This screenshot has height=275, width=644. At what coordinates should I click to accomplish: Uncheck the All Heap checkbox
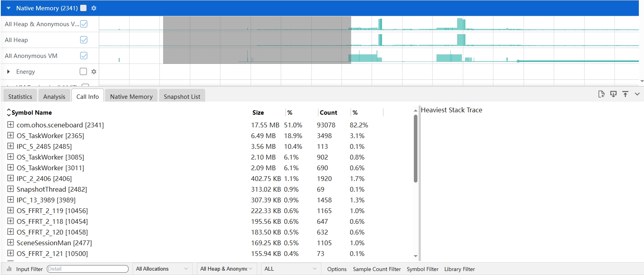click(x=84, y=40)
